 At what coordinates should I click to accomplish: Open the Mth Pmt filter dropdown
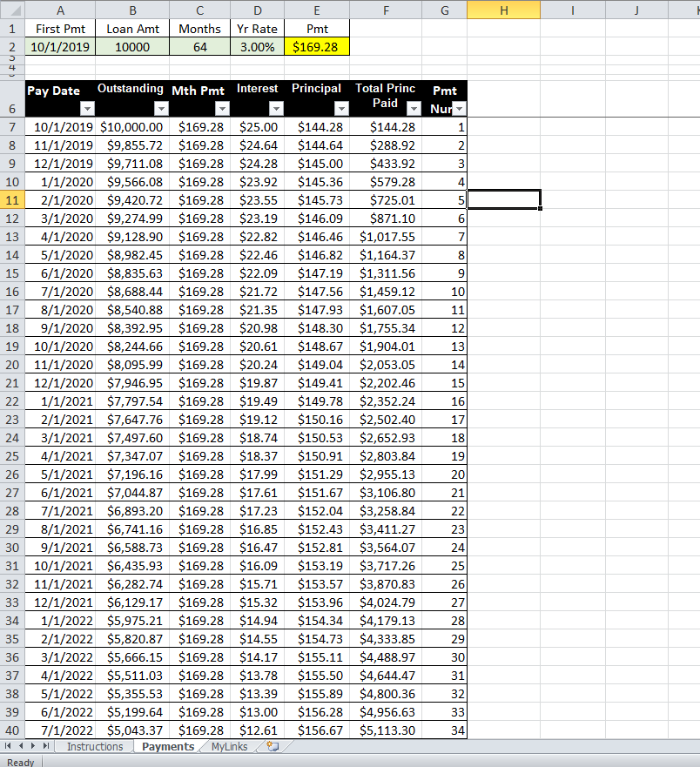(222, 108)
